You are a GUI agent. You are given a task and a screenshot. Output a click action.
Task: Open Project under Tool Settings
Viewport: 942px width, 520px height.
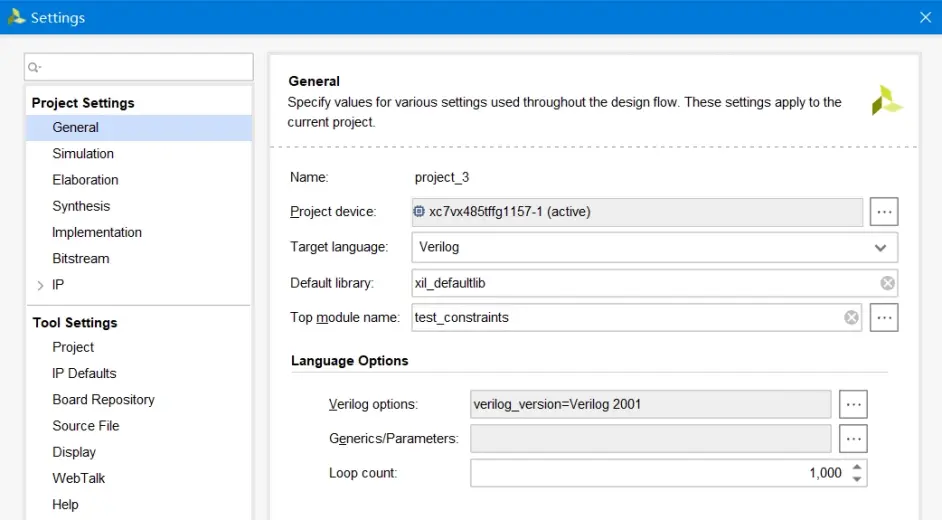click(73, 347)
